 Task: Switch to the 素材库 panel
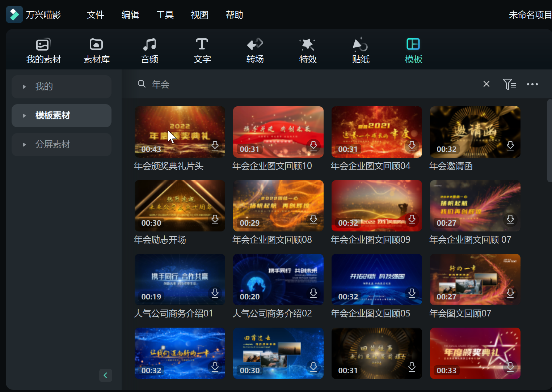click(x=96, y=50)
